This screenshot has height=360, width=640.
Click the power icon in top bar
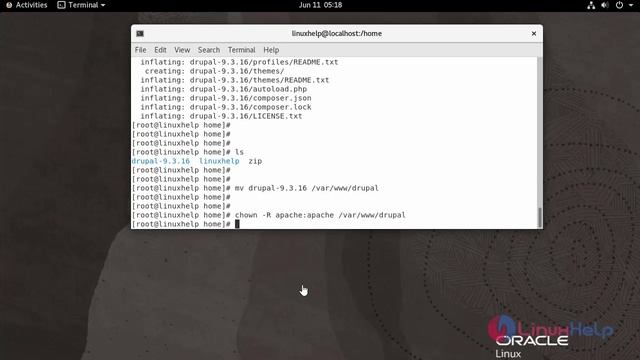pos(619,5)
